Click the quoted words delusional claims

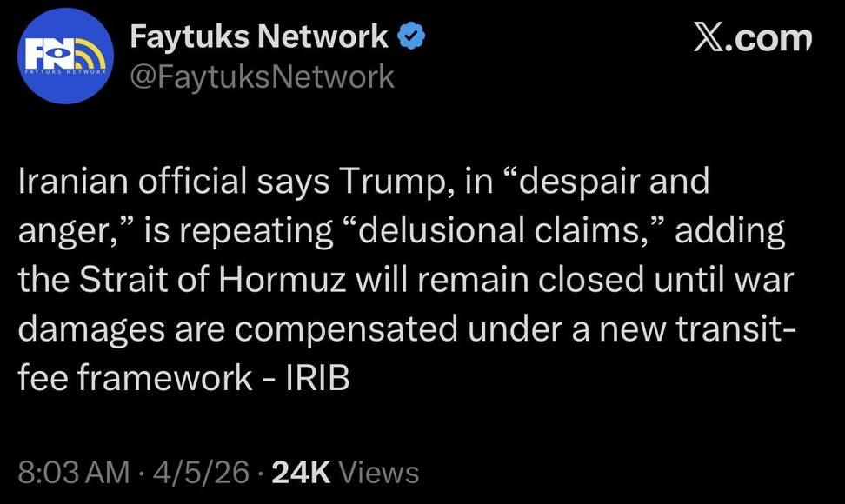click(x=503, y=230)
